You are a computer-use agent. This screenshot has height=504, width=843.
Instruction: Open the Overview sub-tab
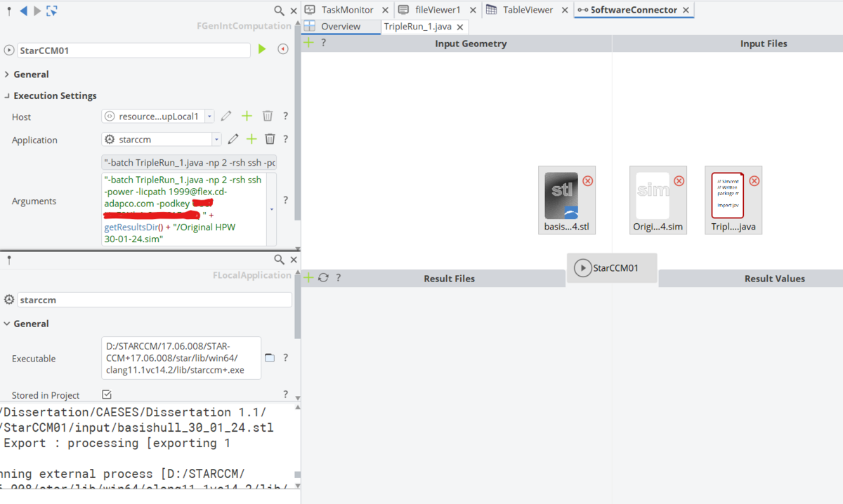point(341,27)
